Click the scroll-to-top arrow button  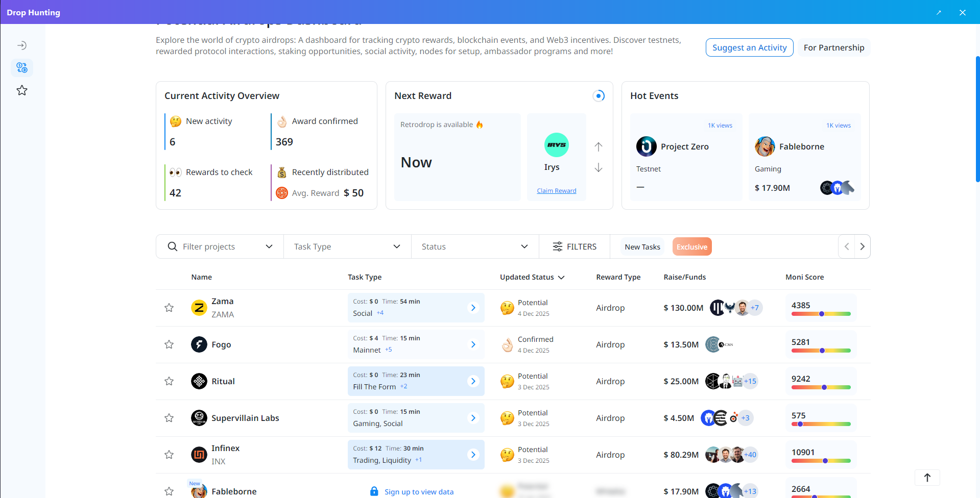click(x=927, y=478)
